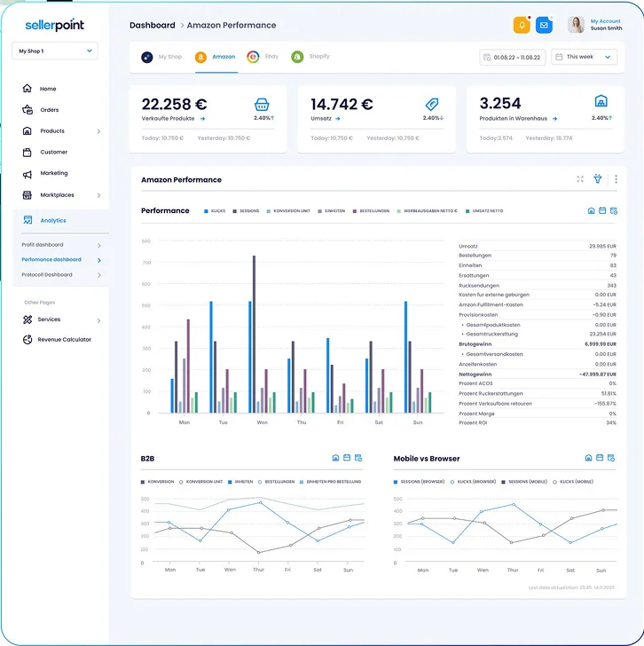Click the Home sidebar icon
Image resolution: width=644 pixels, height=646 pixels.
pos(27,88)
